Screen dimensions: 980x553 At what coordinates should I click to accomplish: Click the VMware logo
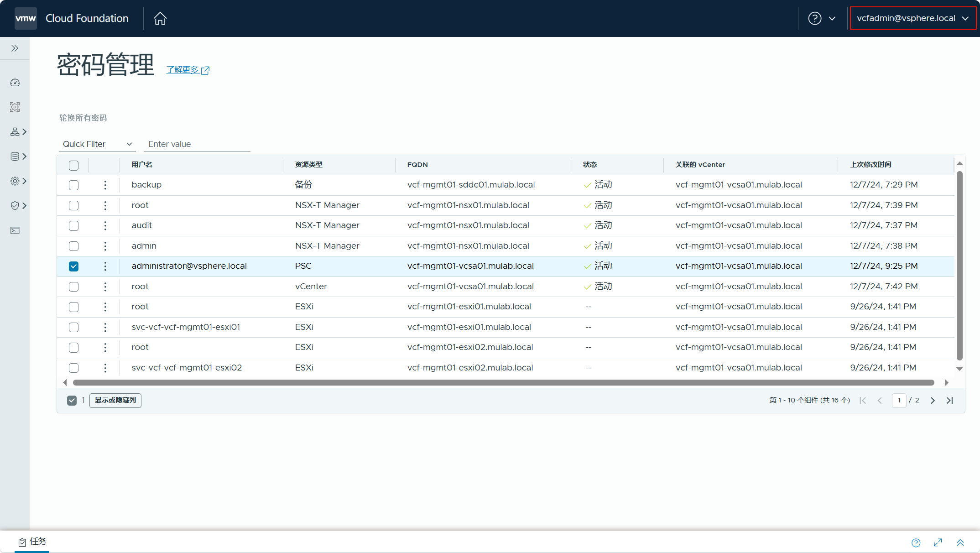[26, 18]
